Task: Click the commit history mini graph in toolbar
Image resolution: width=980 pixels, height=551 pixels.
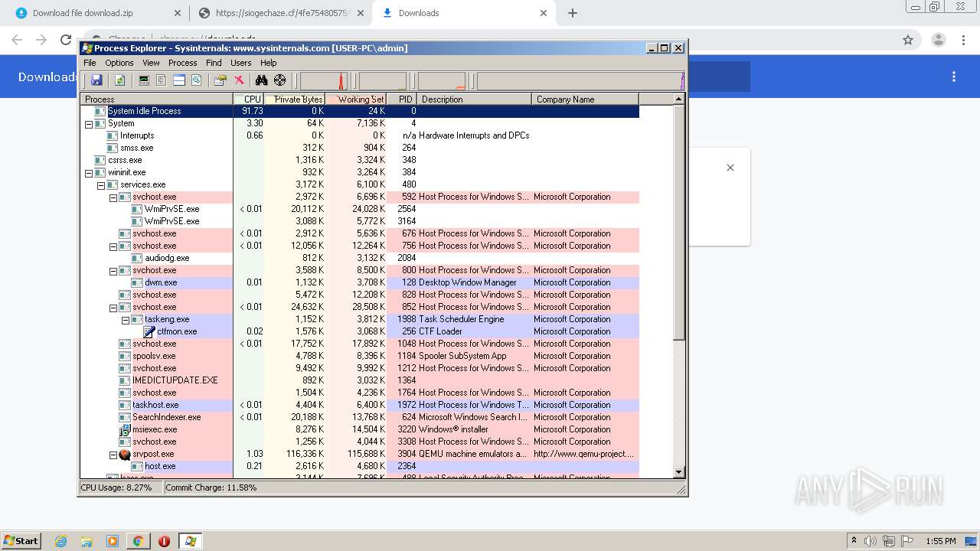Action: point(383,80)
